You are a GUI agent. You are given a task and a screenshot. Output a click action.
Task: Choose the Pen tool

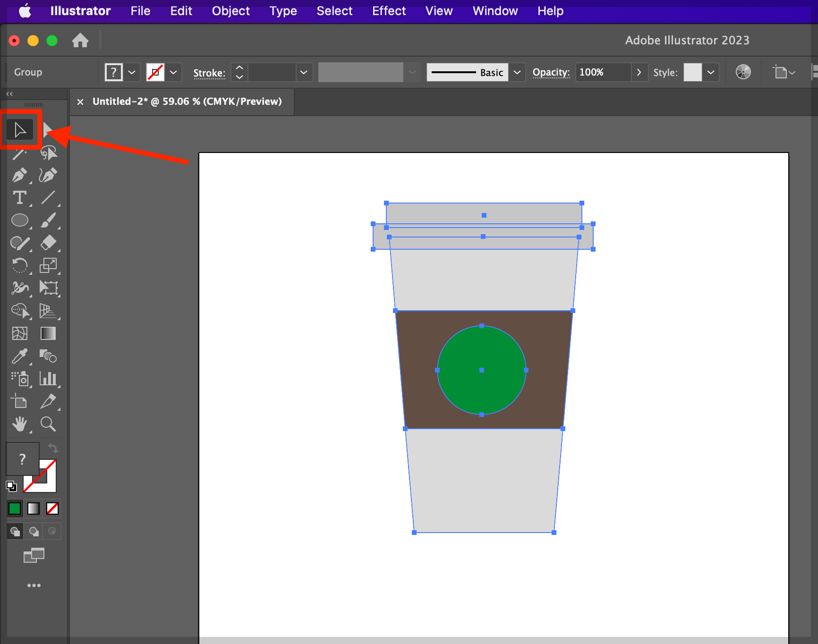(x=19, y=175)
